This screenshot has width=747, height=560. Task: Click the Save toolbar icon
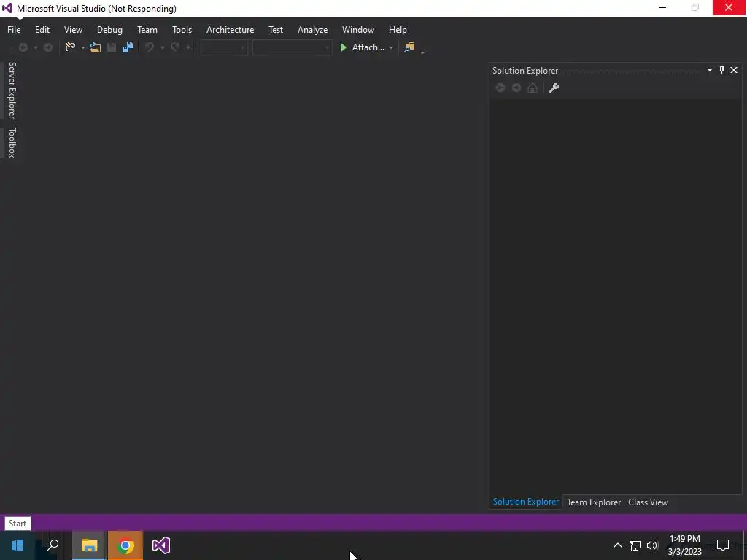click(x=112, y=47)
